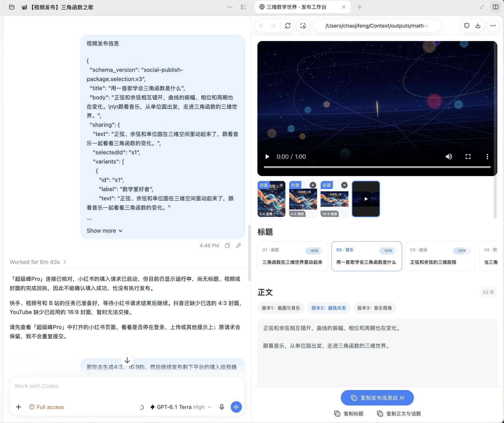Enter video fullscreen mode

(x=468, y=157)
